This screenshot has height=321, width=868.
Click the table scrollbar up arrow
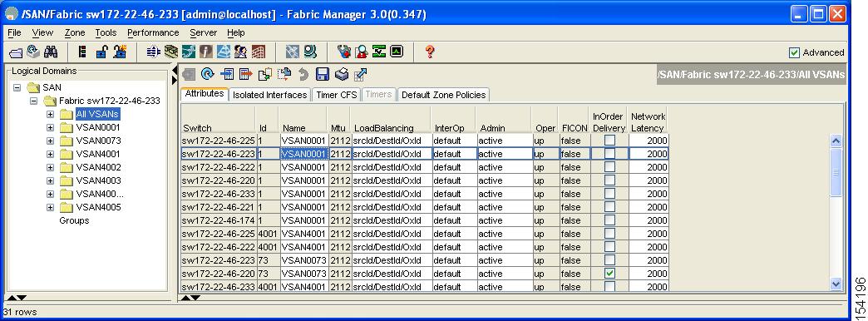(836, 141)
